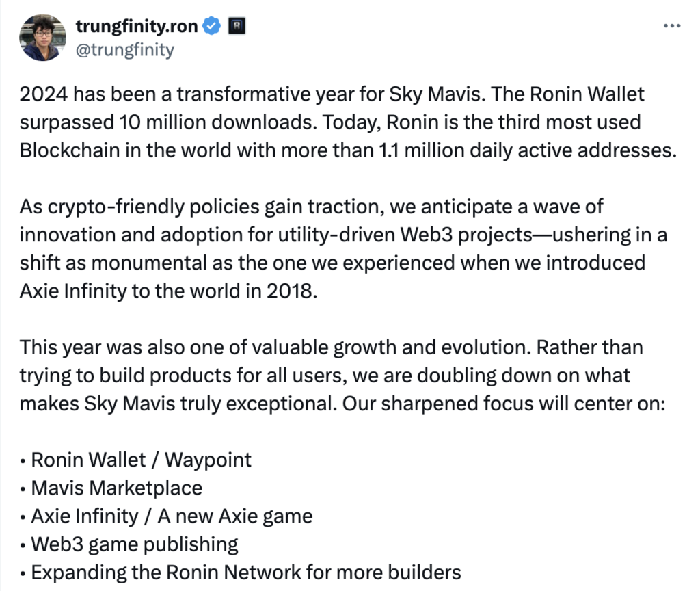
Task: Click the phrase 'Our sharpened focus will center on'
Action: click(x=504, y=404)
